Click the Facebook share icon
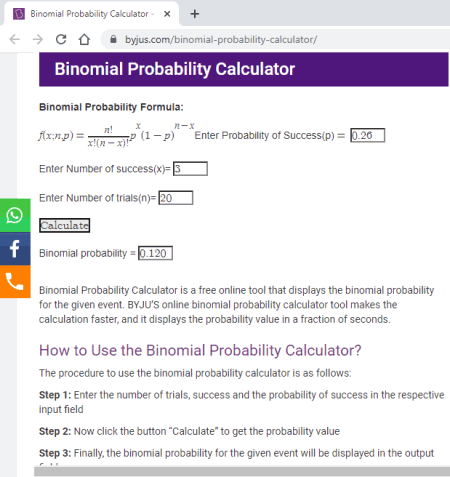450x477 pixels. (15, 249)
